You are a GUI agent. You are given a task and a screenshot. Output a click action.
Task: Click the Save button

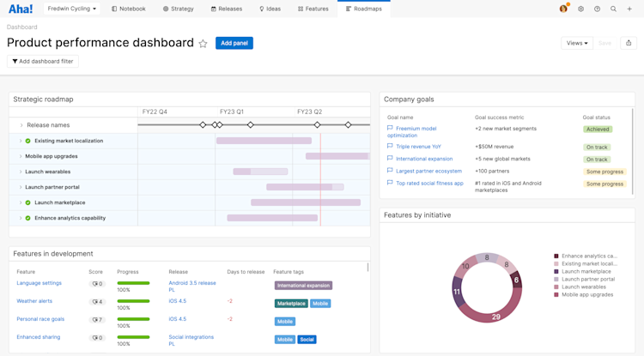point(605,43)
